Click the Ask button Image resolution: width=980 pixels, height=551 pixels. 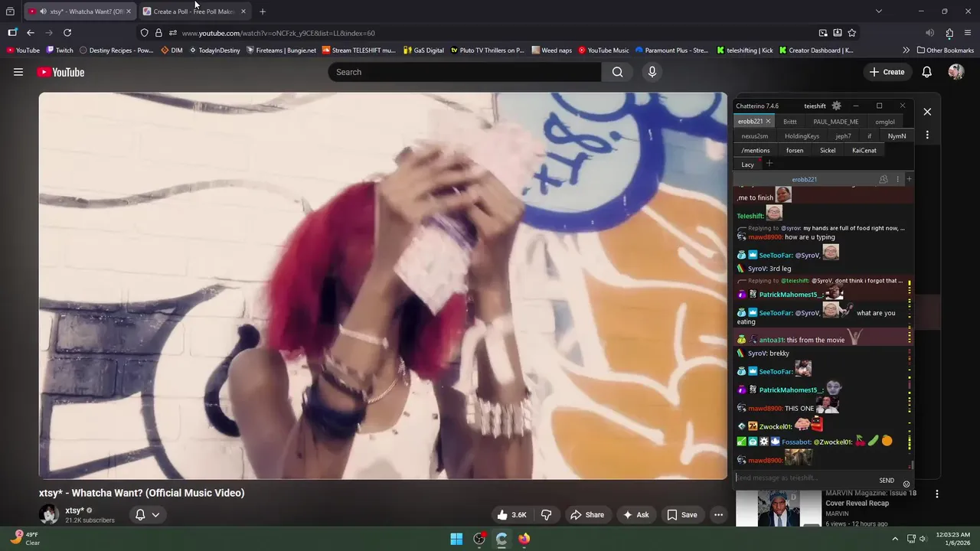pos(635,515)
